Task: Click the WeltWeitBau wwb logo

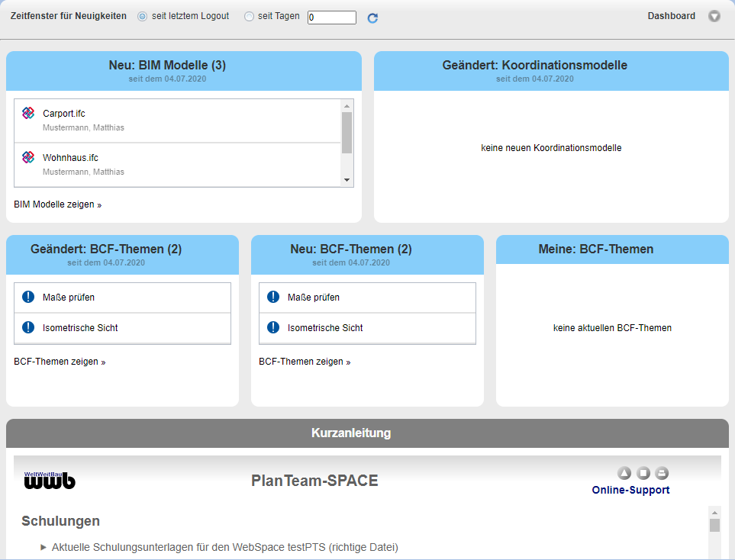Action: [x=50, y=480]
